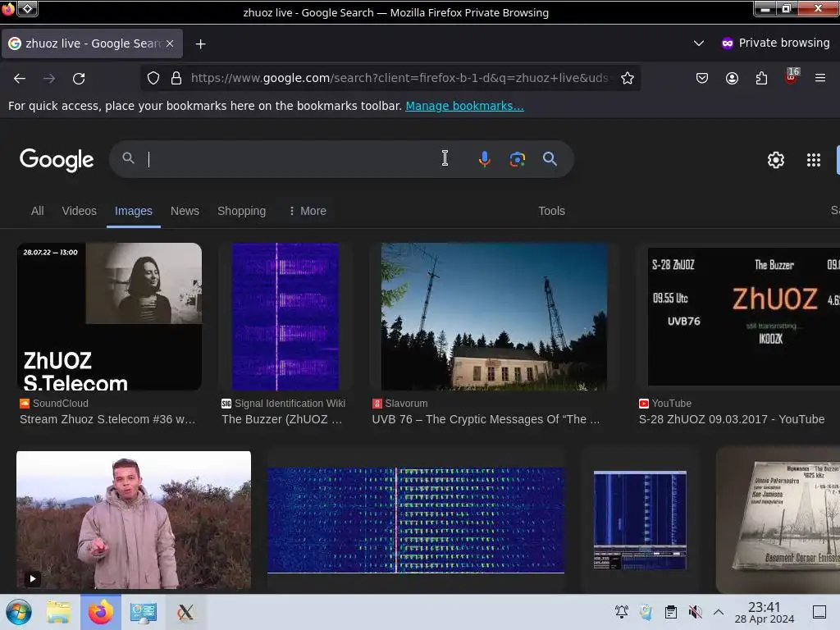Open radio towers building thumbnail
The image size is (840, 630).
point(494,317)
